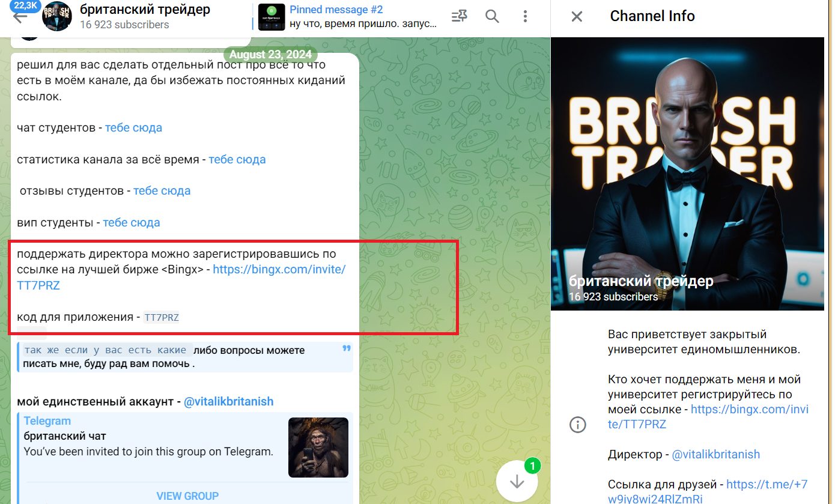
Task: Click the quote icon on quoted block
Action: [x=346, y=349]
